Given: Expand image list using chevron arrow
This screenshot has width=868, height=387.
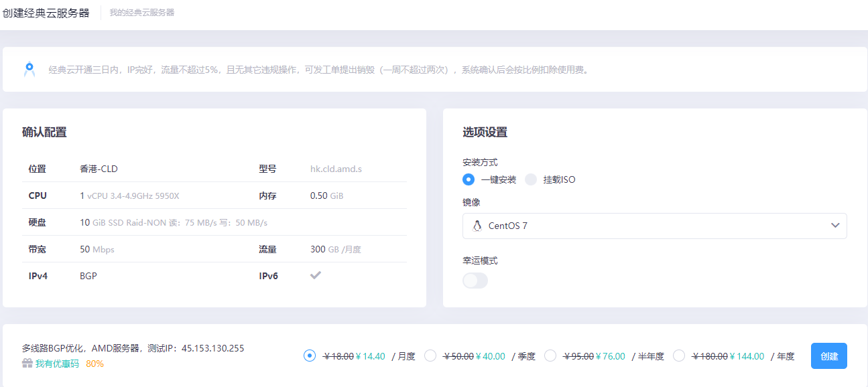Looking at the screenshot, I should click(x=835, y=226).
